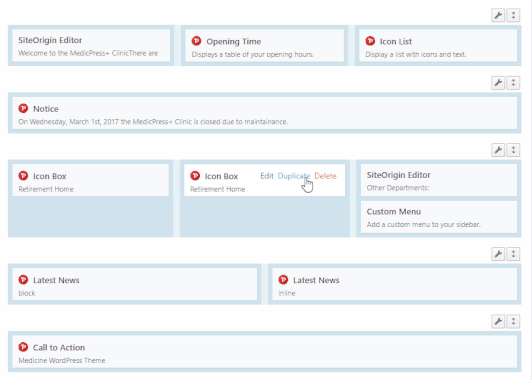Click 'Displays a table of your opening hours.' text

pos(252,54)
